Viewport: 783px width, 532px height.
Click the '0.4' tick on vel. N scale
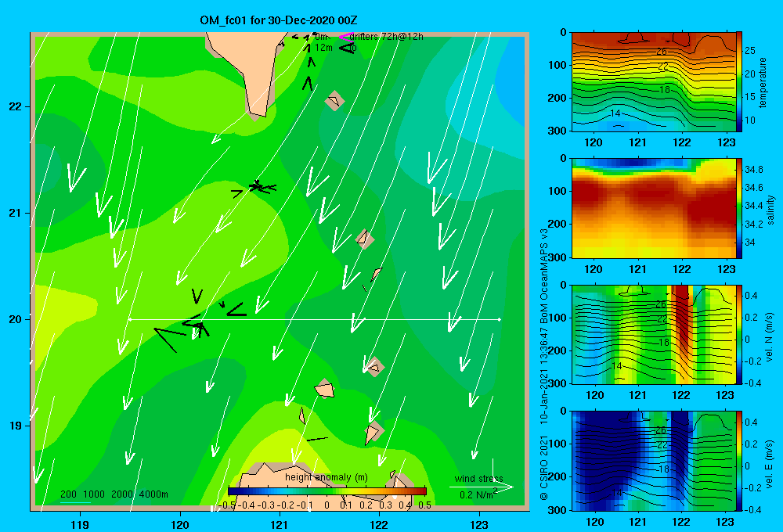752,296
